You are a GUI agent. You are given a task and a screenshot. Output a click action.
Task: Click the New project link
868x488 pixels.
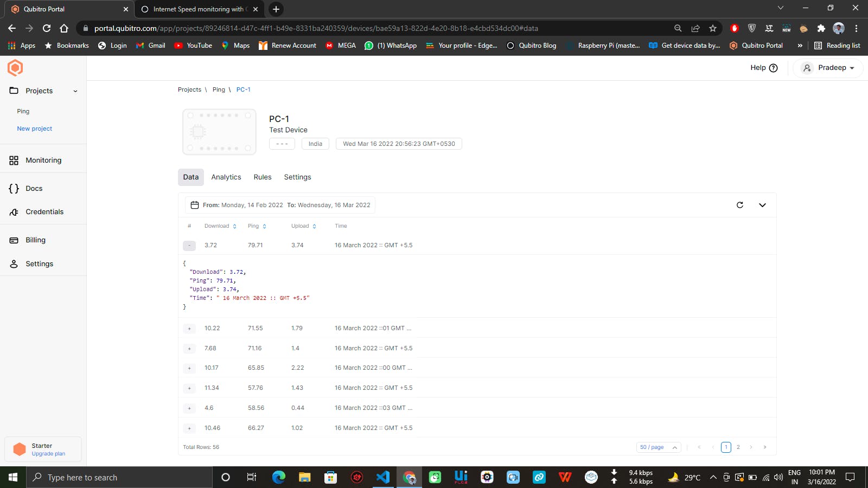click(35, 129)
